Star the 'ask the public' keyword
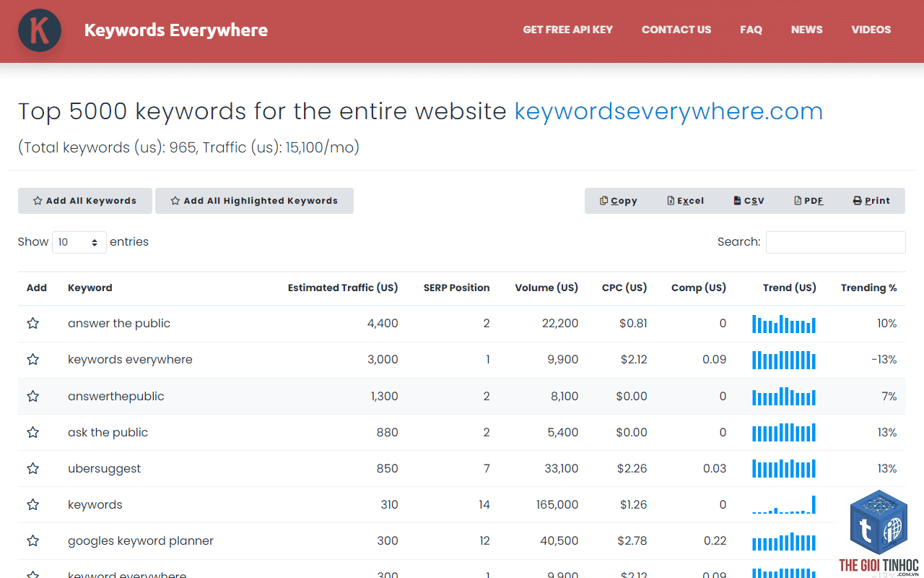Viewport: 924px width, 578px height. click(x=32, y=432)
